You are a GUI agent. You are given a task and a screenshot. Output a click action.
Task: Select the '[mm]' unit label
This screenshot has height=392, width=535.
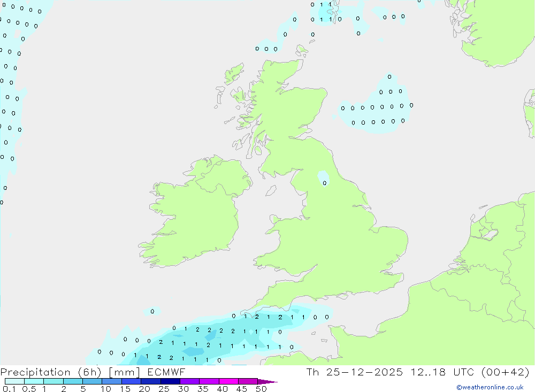[124, 372]
